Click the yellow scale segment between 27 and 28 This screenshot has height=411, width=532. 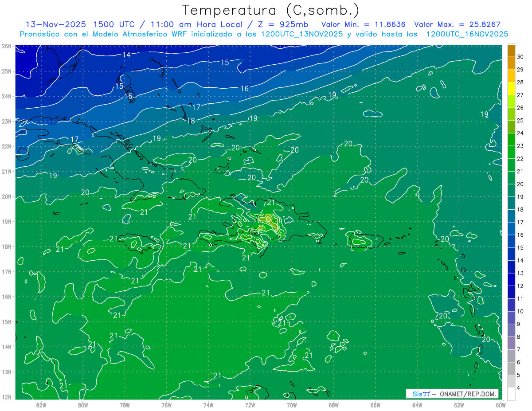pos(511,89)
